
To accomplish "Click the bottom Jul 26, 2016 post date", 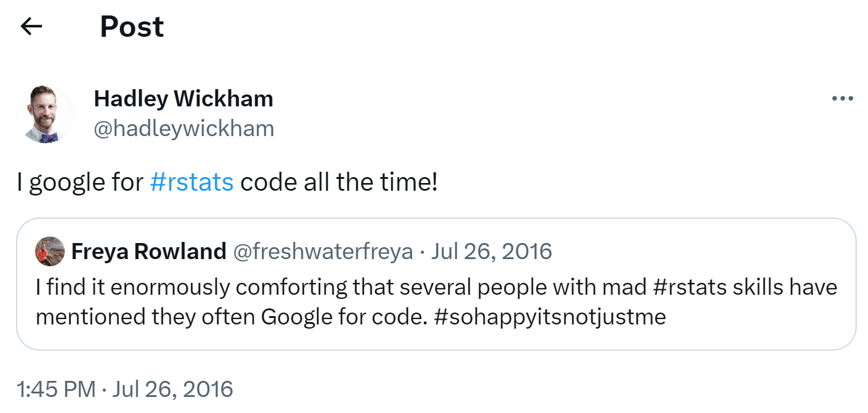I will coord(173,389).
